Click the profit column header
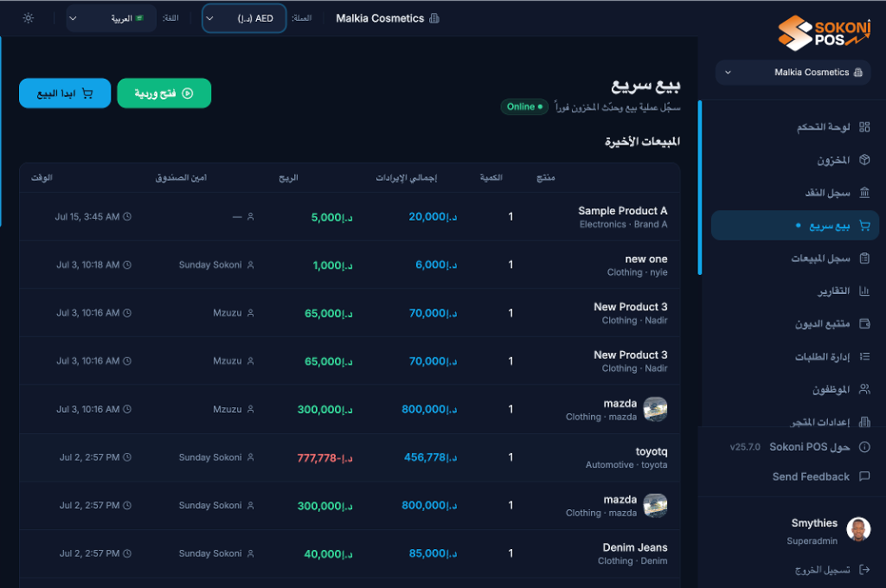This screenshot has height=588, width=886. pos(288,177)
